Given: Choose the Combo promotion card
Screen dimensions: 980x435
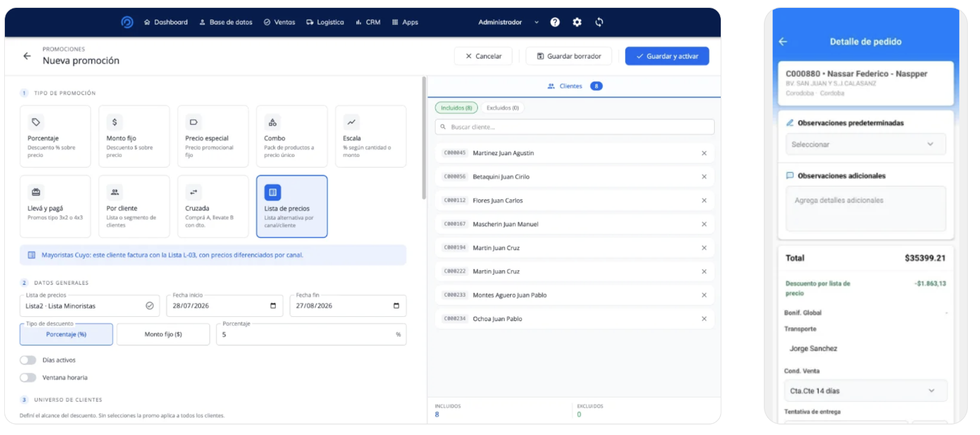Looking at the screenshot, I should [291, 136].
